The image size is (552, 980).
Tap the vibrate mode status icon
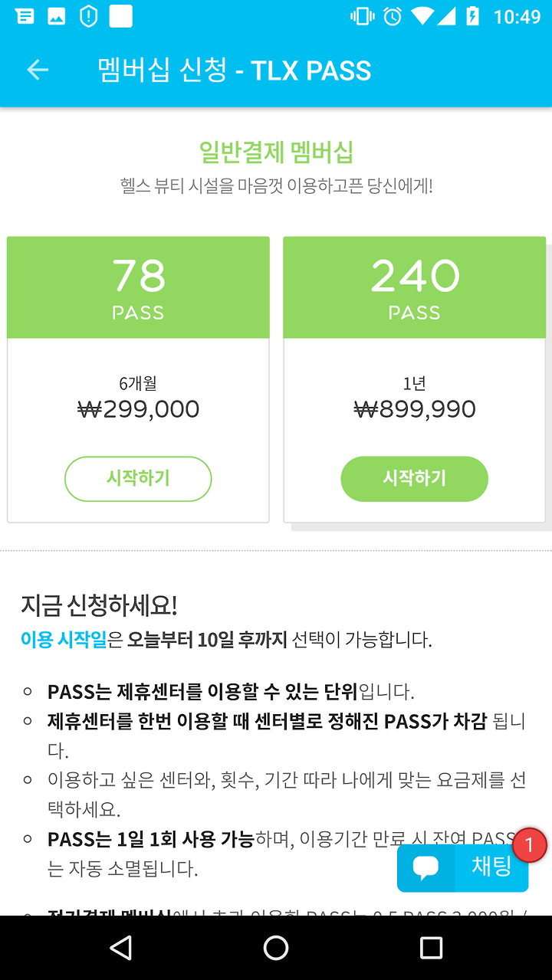click(x=362, y=16)
